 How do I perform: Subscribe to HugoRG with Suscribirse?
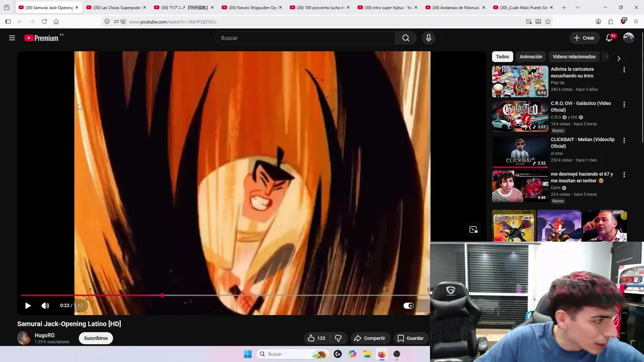click(96, 338)
